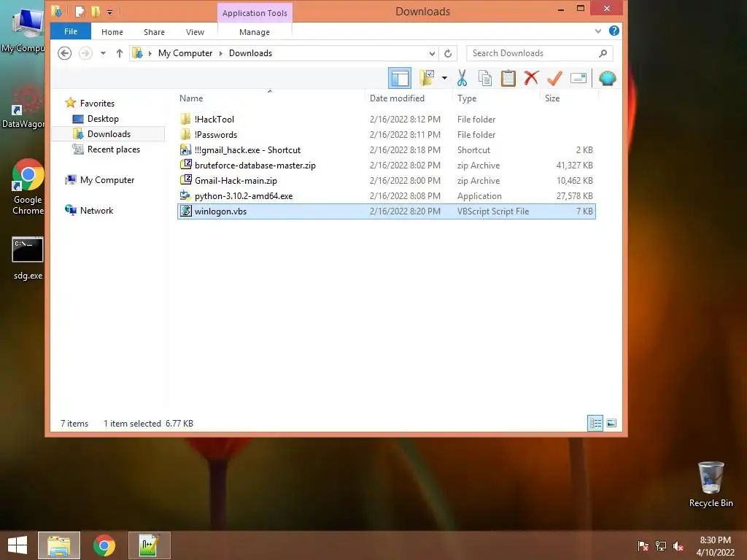Click the File Explorer taskbar icon
This screenshot has width=747, height=560.
(x=59, y=545)
